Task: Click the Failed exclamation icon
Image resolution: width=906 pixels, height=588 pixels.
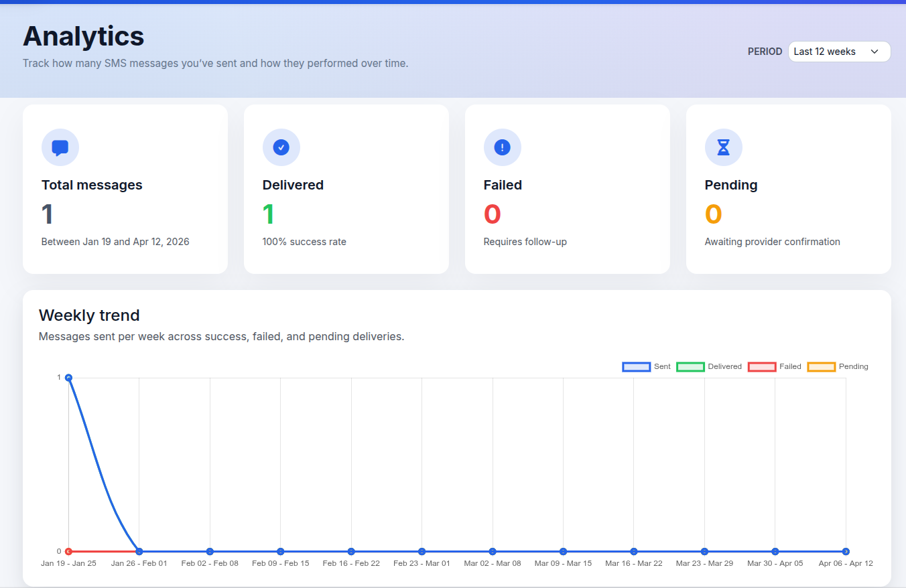Action: (503, 147)
